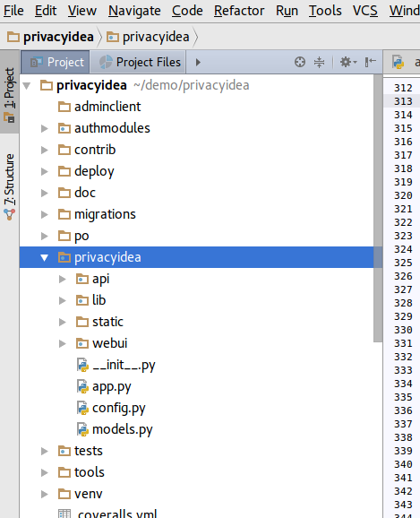Screen dimensions: 420x518
Task: Expand the doc folder
Action: pos(44,193)
